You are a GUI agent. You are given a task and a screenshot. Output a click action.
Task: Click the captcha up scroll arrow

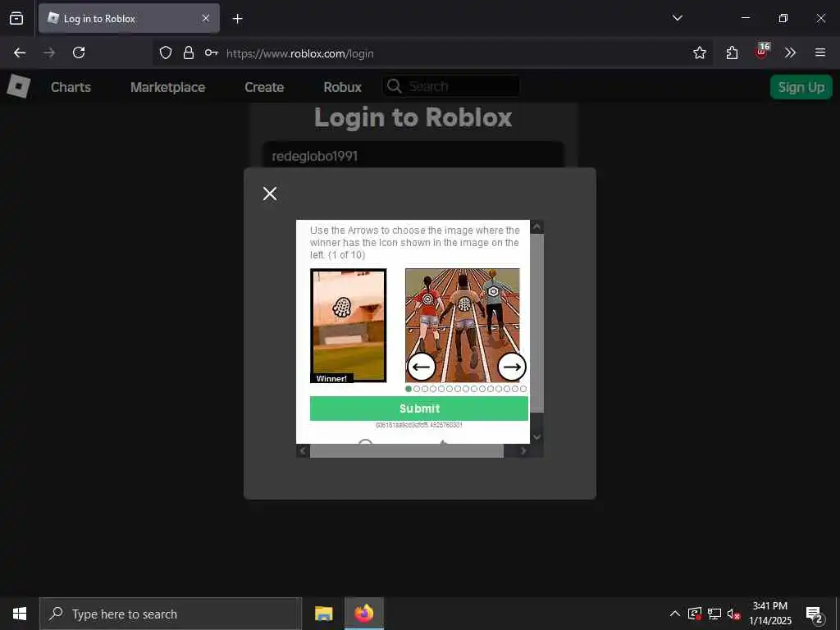(536, 226)
